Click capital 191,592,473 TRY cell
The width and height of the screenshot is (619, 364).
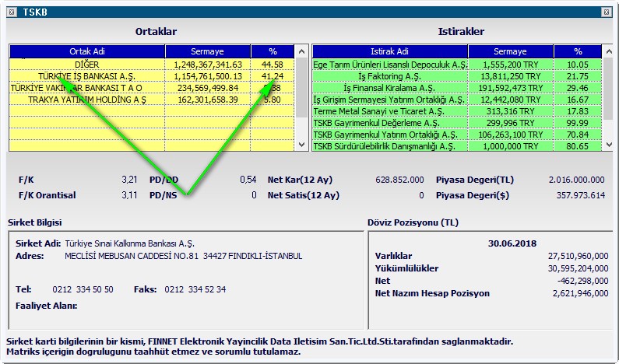(x=511, y=88)
